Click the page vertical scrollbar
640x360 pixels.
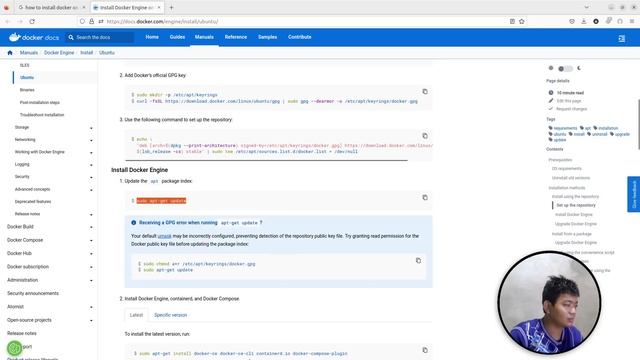pos(638,124)
